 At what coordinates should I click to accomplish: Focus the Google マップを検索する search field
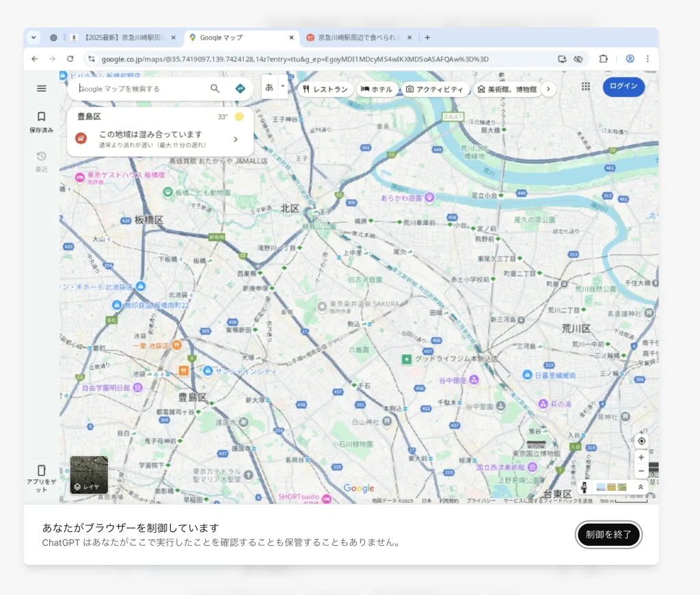pyautogui.click(x=142, y=88)
